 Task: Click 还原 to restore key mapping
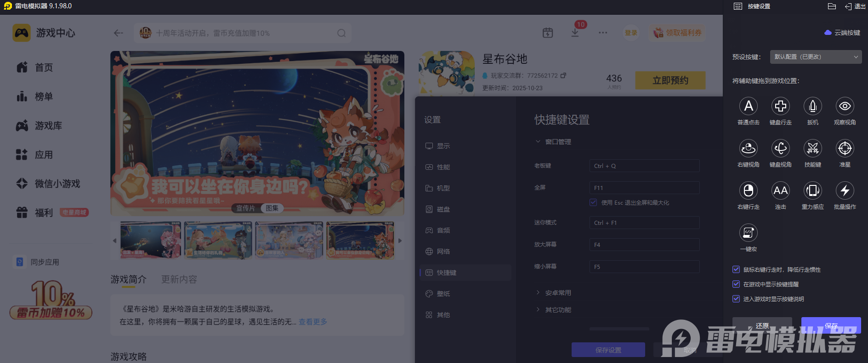pyautogui.click(x=762, y=325)
